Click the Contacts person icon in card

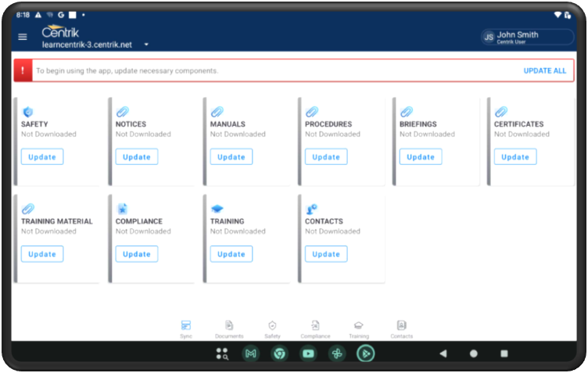311,209
